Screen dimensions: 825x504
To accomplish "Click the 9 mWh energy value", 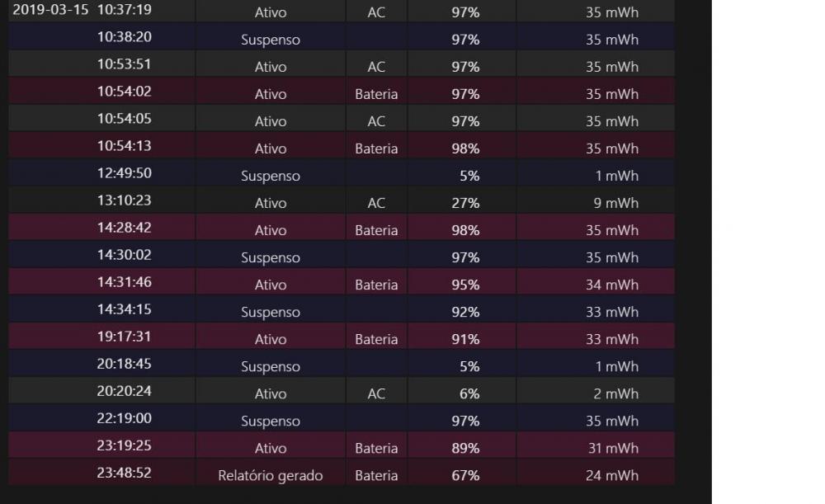I will [x=611, y=203].
